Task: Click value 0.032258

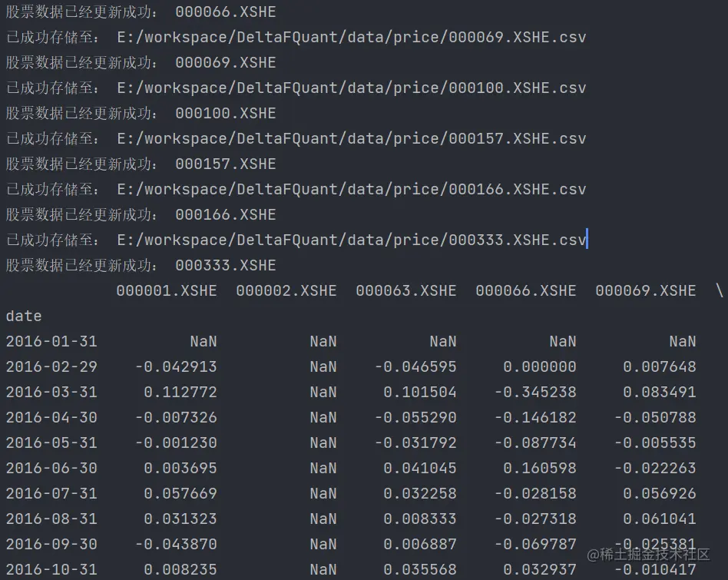Action: click(420, 493)
